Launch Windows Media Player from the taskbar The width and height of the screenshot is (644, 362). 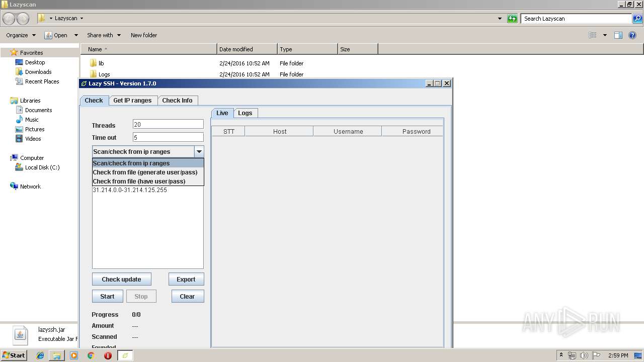tap(74, 355)
